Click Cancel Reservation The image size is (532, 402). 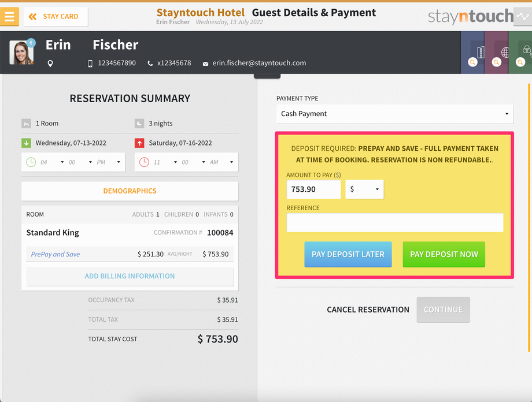368,310
